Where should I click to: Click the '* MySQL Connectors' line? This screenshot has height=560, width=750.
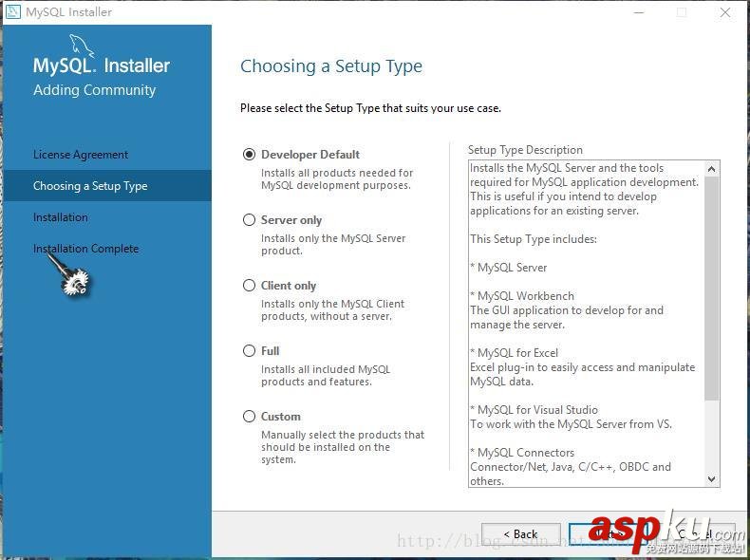(522, 453)
